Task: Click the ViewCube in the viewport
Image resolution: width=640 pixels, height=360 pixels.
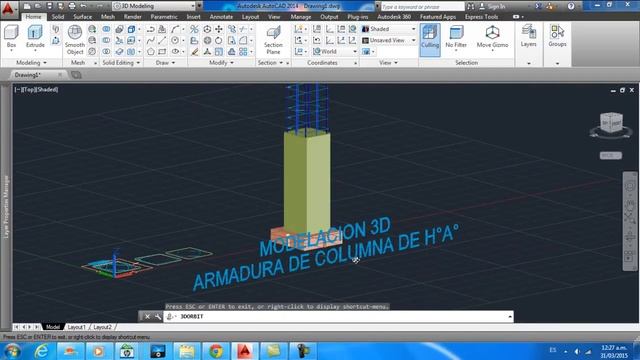Action: click(611, 122)
